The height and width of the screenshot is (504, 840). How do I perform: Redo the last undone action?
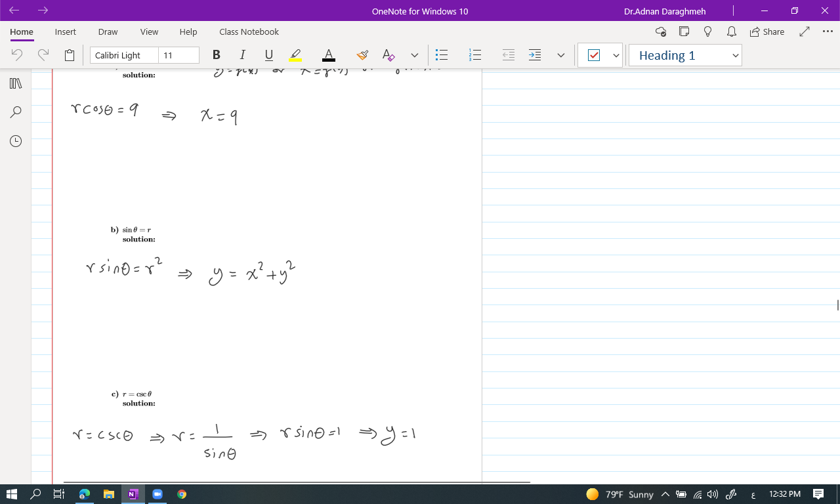tap(43, 55)
